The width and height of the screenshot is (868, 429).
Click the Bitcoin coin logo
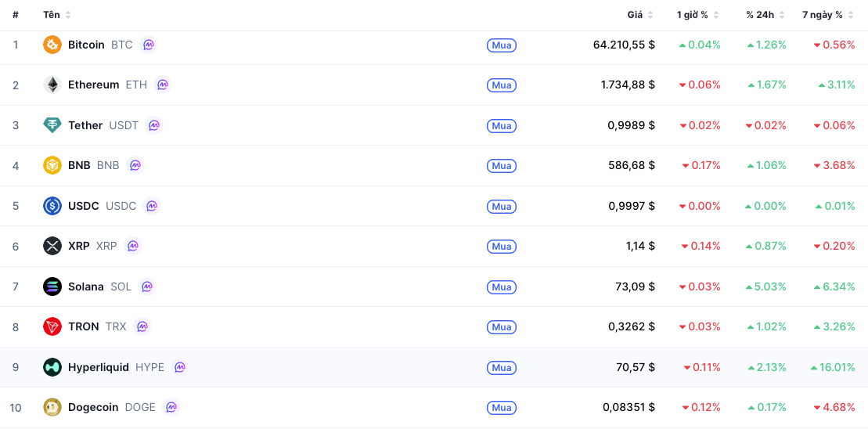point(52,45)
